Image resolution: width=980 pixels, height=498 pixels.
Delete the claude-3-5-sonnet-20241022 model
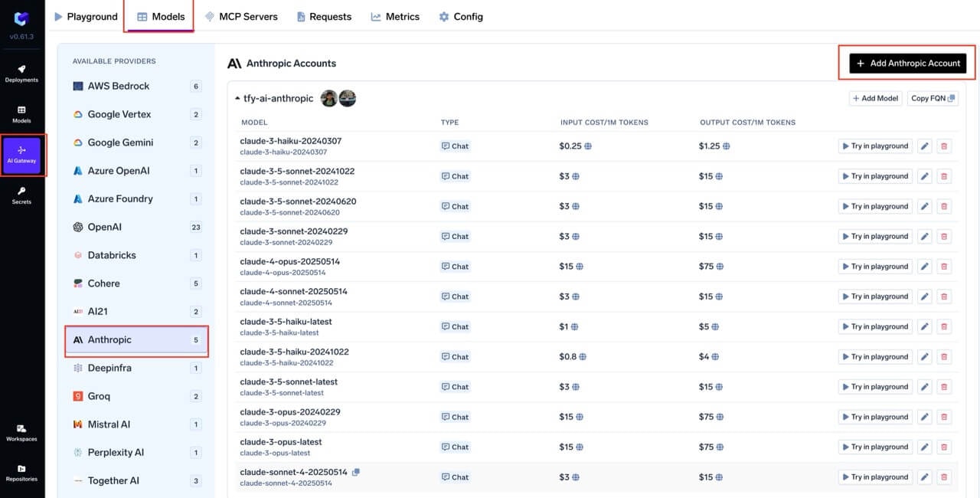(x=944, y=176)
